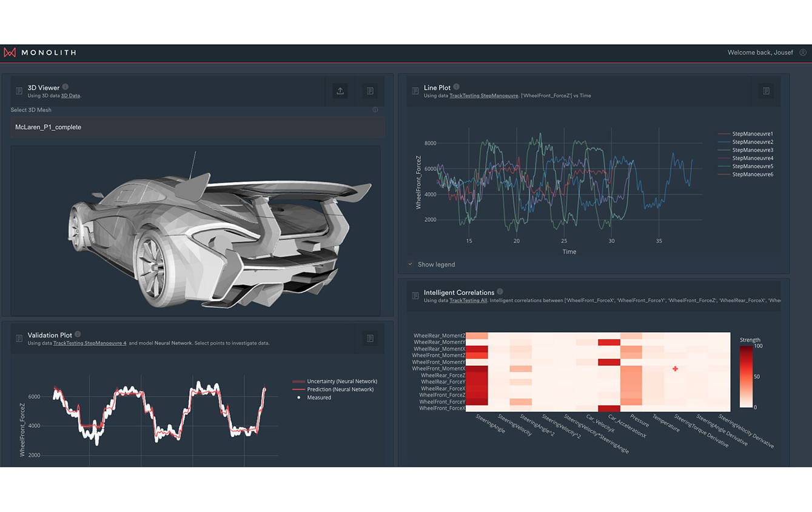Click the info icon next to 3D Viewer title
The width and height of the screenshot is (812, 512).
pos(65,87)
